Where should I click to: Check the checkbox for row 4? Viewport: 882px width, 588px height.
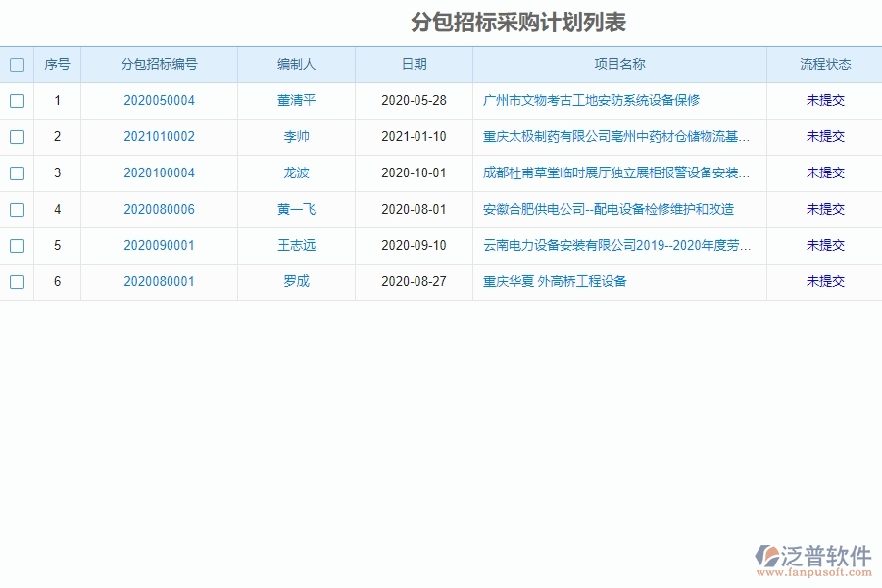(x=16, y=209)
